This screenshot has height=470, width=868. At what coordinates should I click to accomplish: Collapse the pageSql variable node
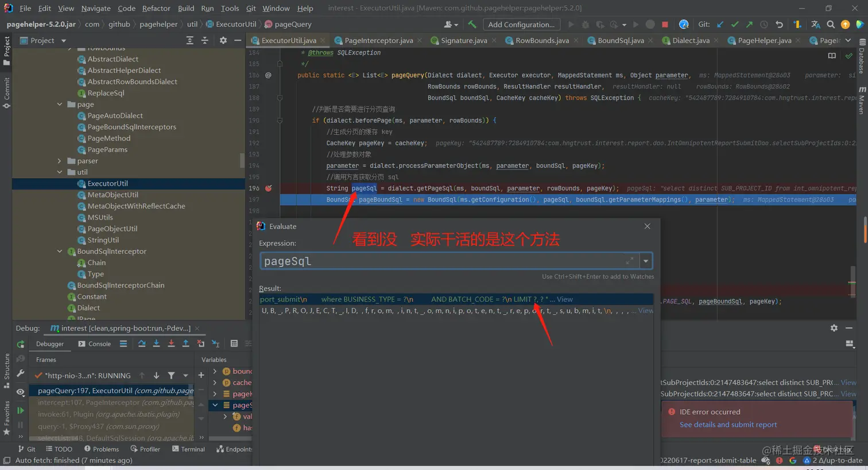tap(215, 405)
